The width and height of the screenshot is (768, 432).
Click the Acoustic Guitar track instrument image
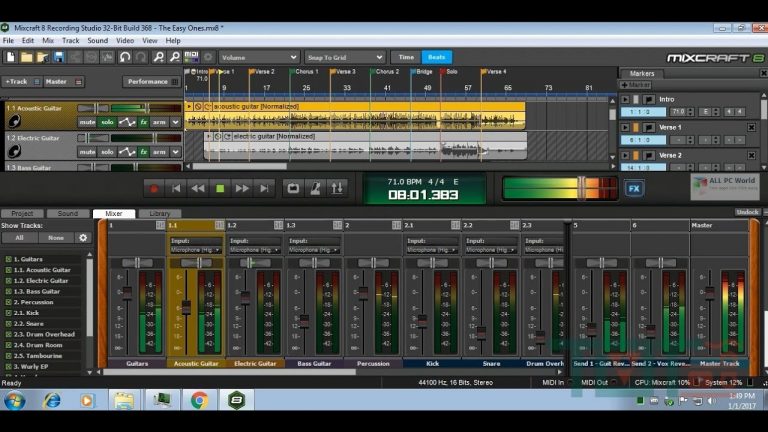click(15, 121)
